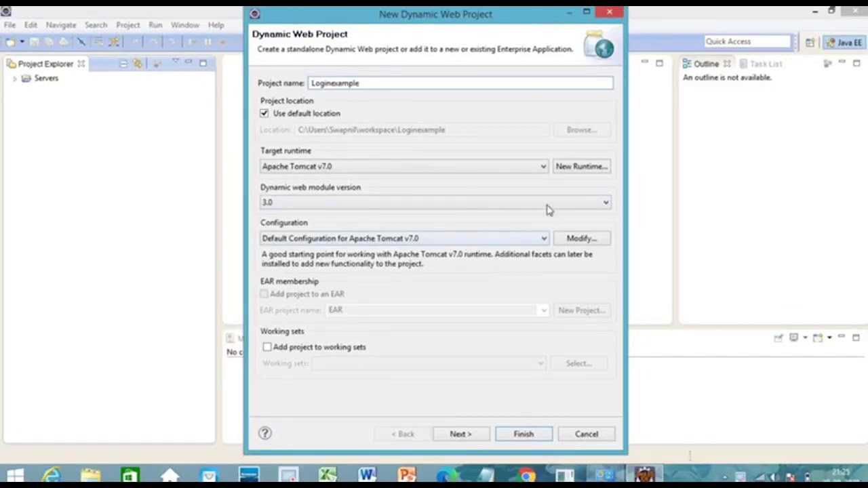
Task: Maximize the Outline panel
Action: pos(856,62)
